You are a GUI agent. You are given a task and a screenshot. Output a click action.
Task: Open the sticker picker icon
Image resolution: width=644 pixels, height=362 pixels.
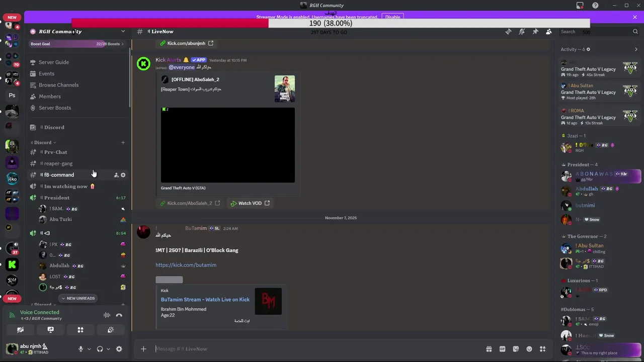coord(516,349)
